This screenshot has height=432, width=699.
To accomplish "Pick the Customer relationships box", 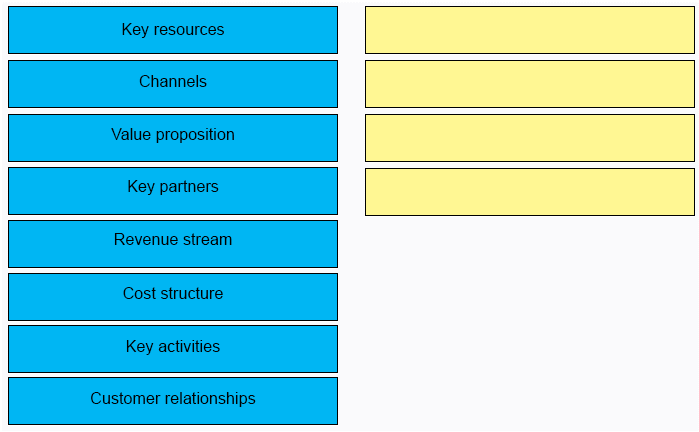I will pos(173,400).
